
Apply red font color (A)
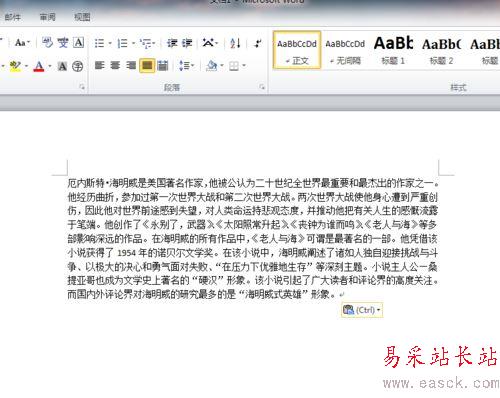pos(39,66)
